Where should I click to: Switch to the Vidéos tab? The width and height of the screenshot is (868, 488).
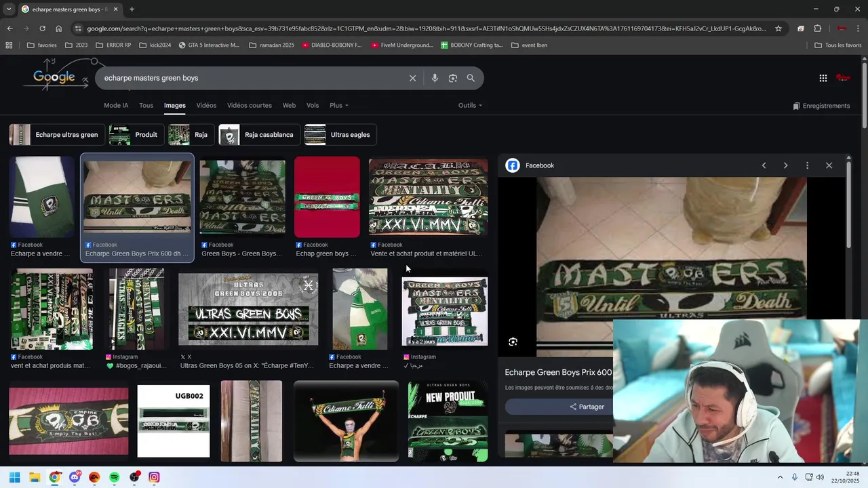[206, 106]
